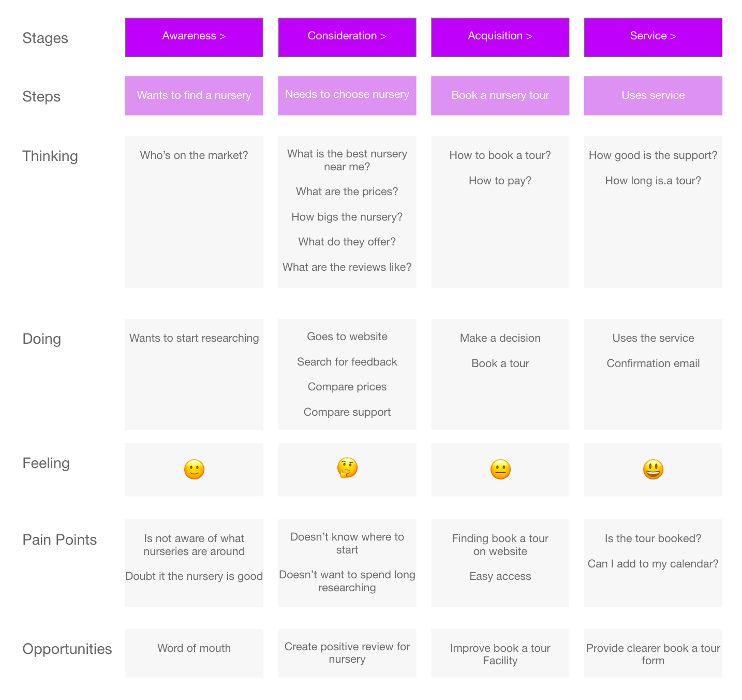
Task: Select 'Search for feedback' text
Action: coord(347,362)
